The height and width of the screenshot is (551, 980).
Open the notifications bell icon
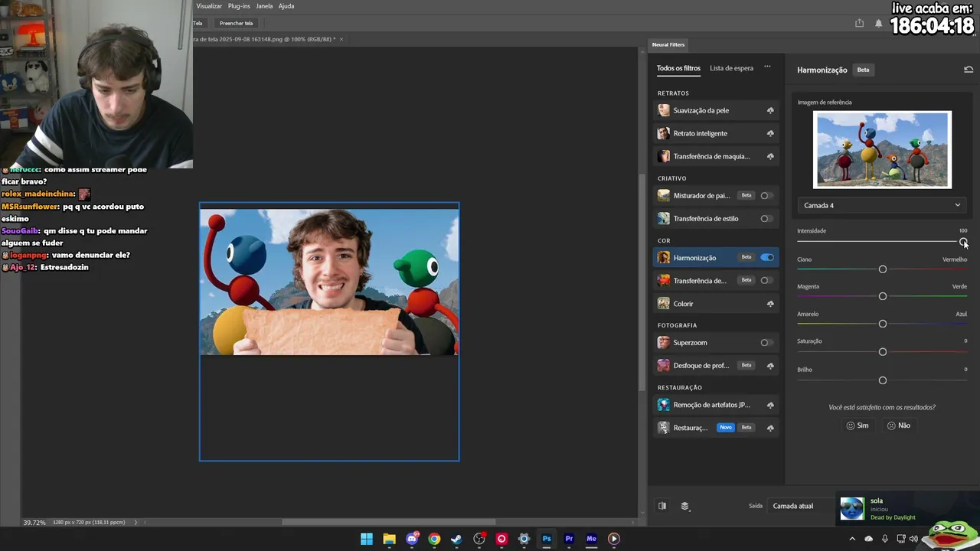pos(878,23)
